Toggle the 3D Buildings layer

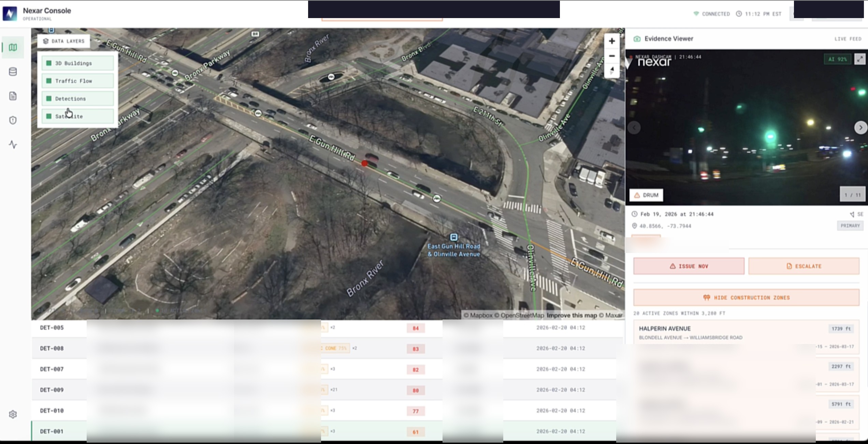(x=78, y=63)
